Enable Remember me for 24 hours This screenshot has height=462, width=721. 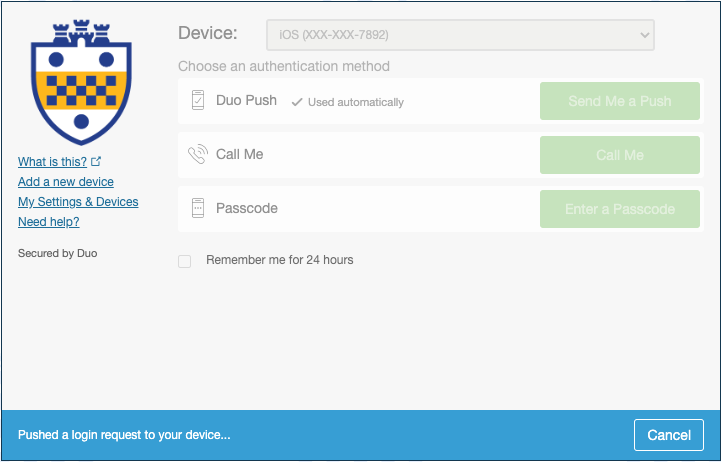tap(184, 261)
